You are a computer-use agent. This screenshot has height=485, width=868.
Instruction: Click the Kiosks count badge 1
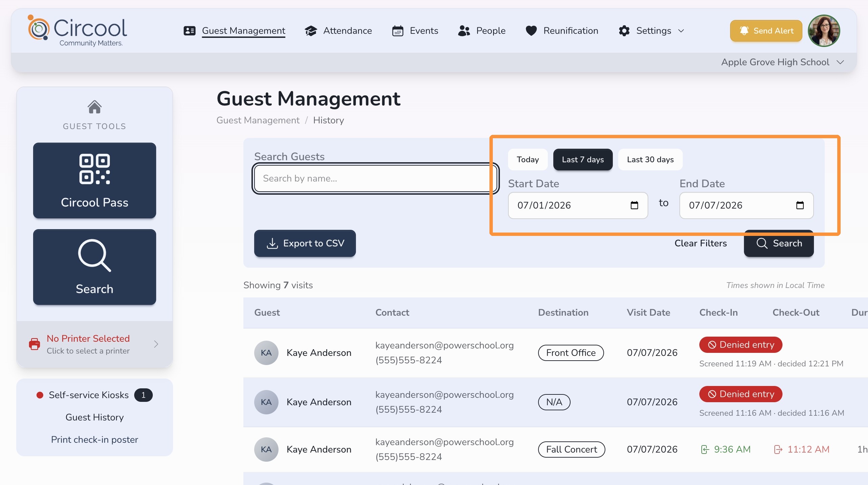tap(143, 395)
